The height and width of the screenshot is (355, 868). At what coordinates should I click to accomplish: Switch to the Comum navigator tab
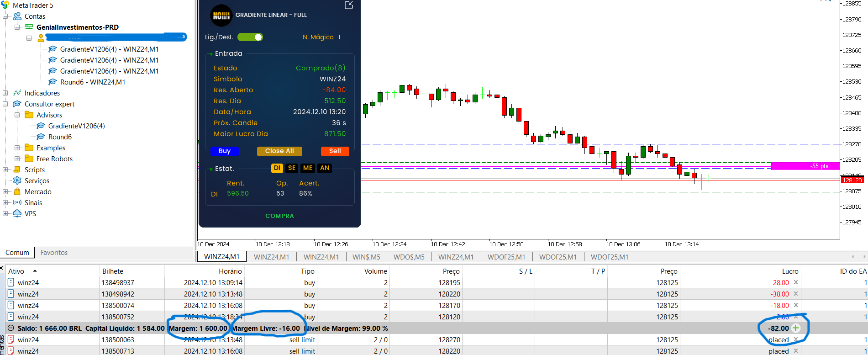point(17,253)
